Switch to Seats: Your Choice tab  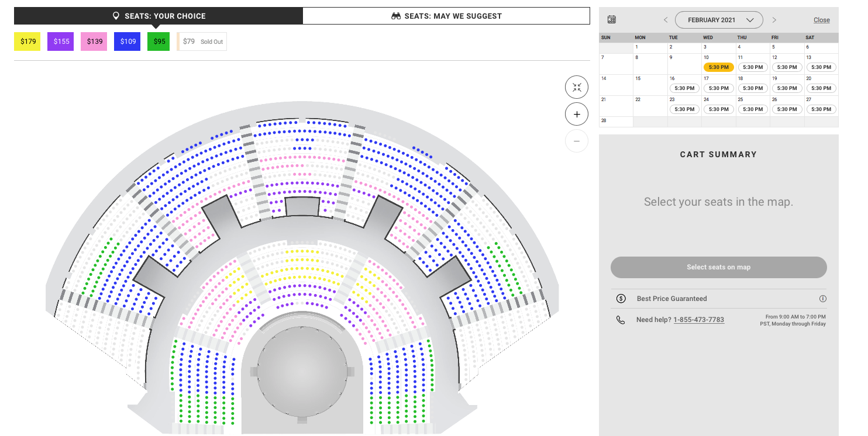159,16
